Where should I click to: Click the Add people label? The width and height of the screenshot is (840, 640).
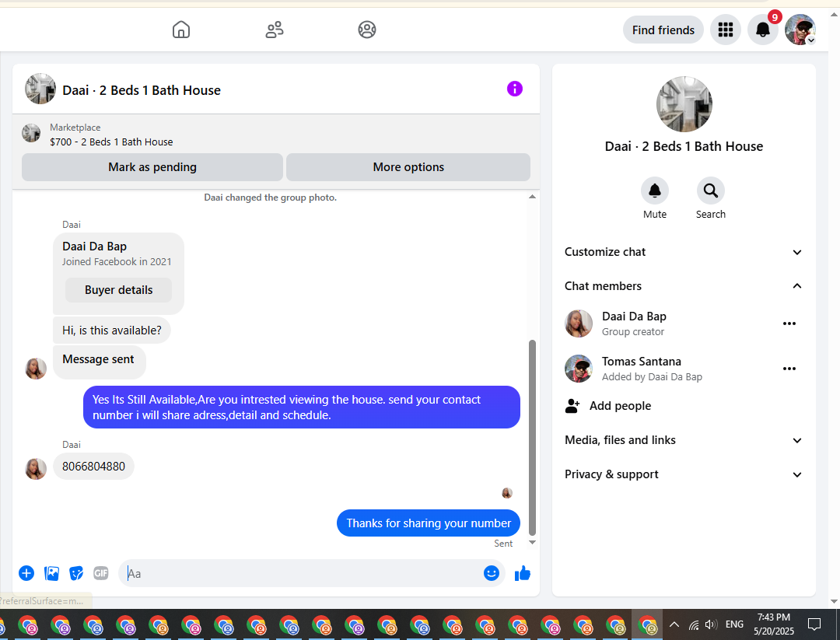pos(620,406)
